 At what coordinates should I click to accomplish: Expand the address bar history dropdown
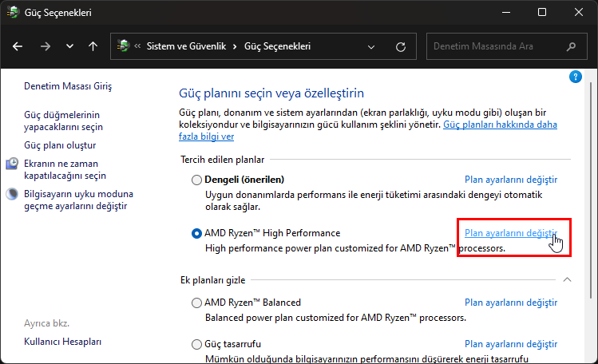(371, 47)
